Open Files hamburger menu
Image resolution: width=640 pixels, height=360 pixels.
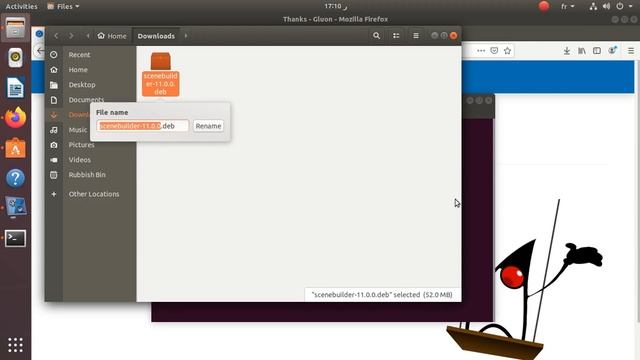tap(416, 36)
